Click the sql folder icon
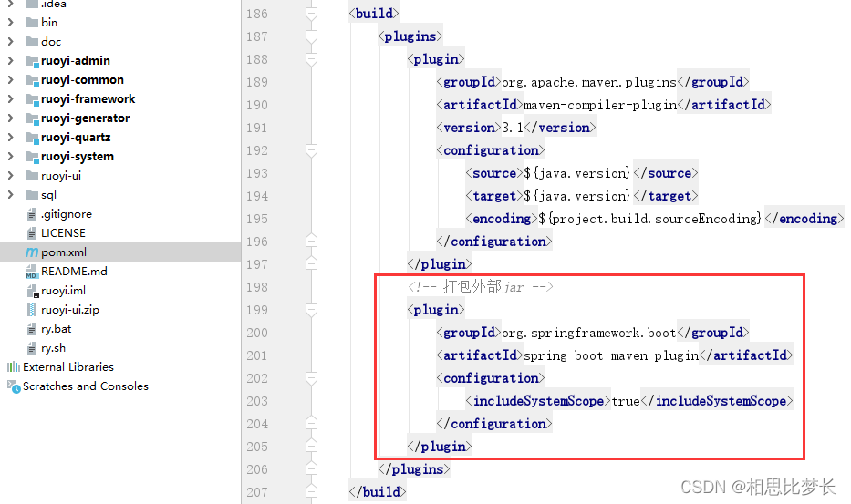The height and width of the screenshot is (504, 851). point(32,194)
